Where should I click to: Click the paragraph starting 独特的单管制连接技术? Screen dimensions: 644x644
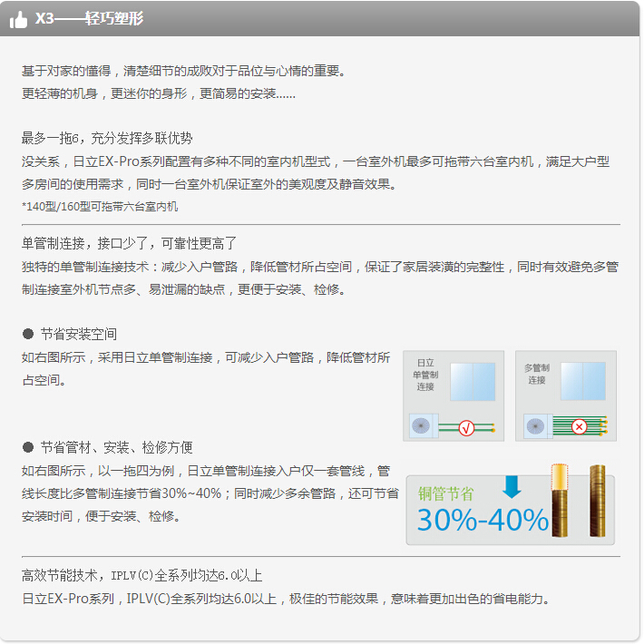[320, 278]
